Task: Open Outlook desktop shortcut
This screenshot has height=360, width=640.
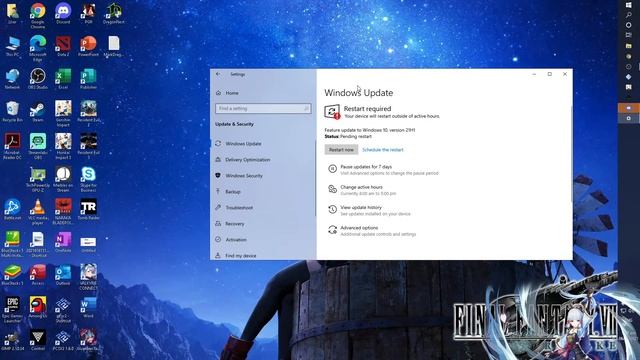Action: click(63, 274)
